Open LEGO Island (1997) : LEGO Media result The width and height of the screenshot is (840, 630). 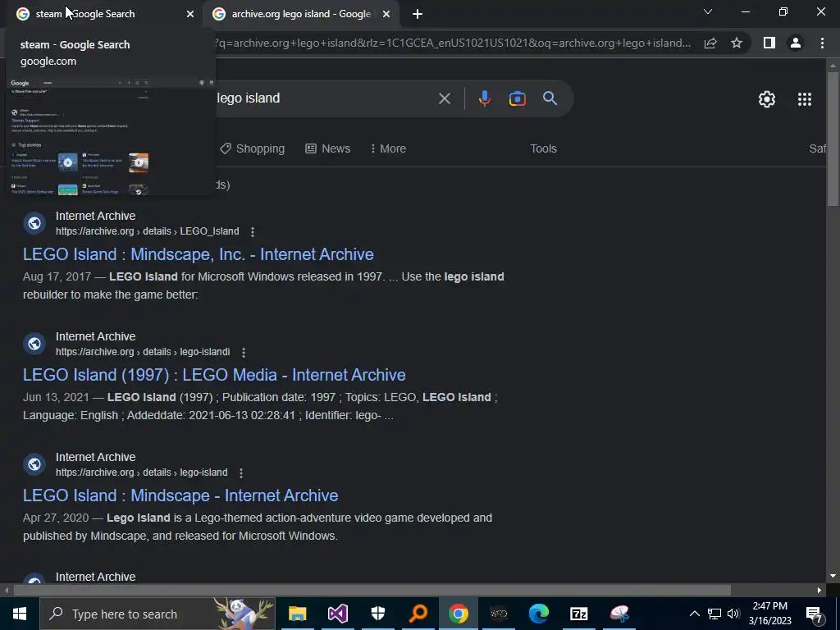(214, 374)
